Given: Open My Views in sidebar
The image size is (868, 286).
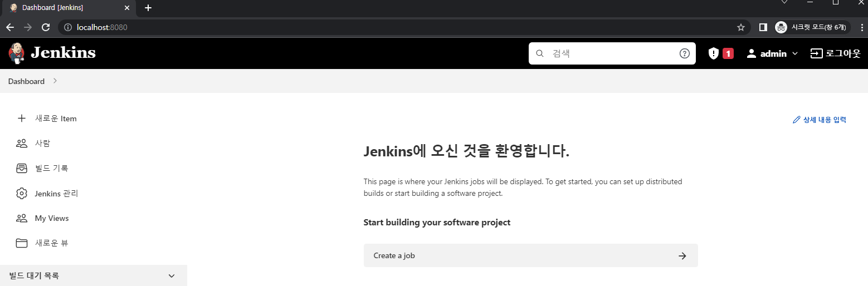Looking at the screenshot, I should pyautogui.click(x=52, y=218).
